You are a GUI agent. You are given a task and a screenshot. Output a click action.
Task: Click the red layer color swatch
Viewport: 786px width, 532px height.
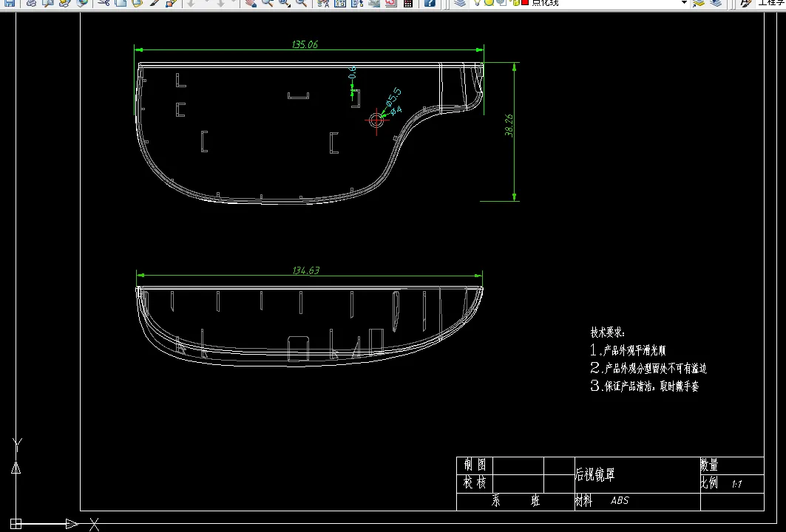(x=525, y=2)
